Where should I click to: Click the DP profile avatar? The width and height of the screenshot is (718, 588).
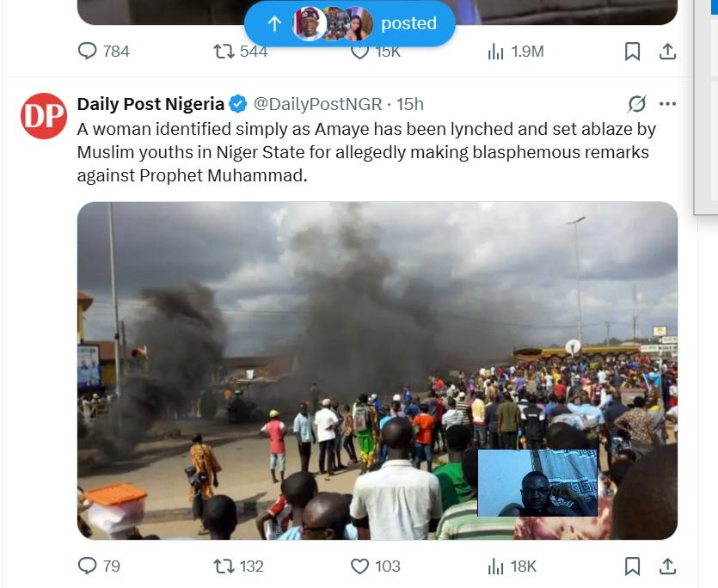(44, 116)
